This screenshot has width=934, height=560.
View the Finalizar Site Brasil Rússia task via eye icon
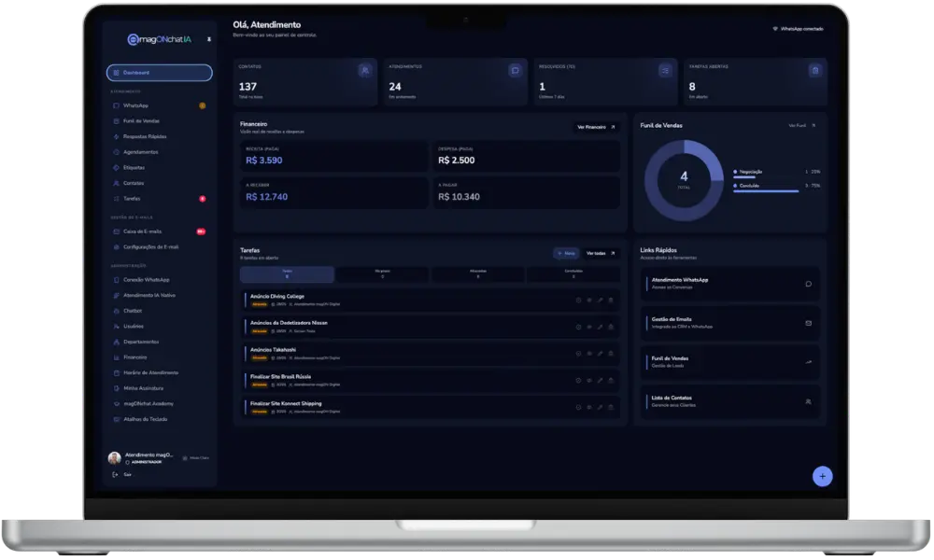point(589,380)
